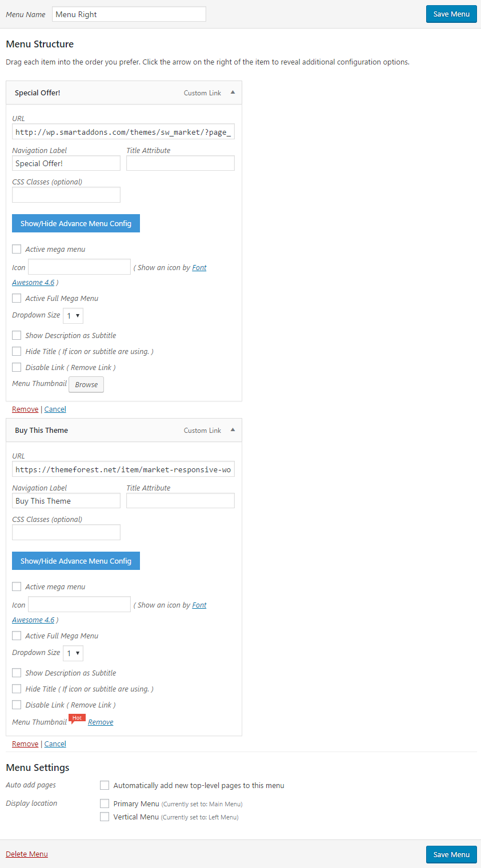The image size is (481, 868).
Task: Click Browse button for Menu Thumbnail
Action: 86,384
